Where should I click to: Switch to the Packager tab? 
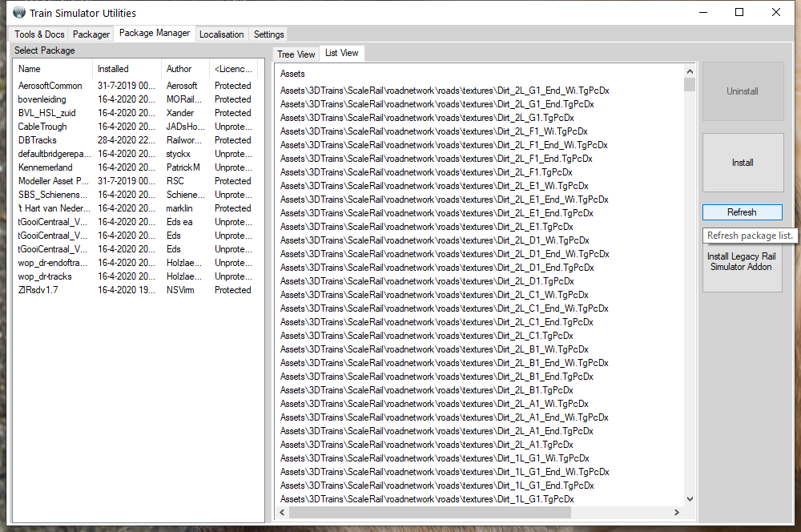tap(91, 34)
